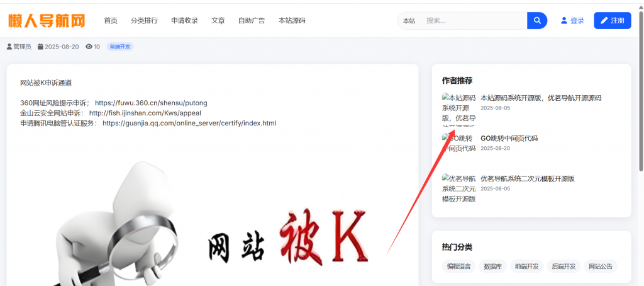Image resolution: width=644 pixels, height=286 pixels.
Task: Click the pencil icon in 注册 button
Action: pos(604,21)
